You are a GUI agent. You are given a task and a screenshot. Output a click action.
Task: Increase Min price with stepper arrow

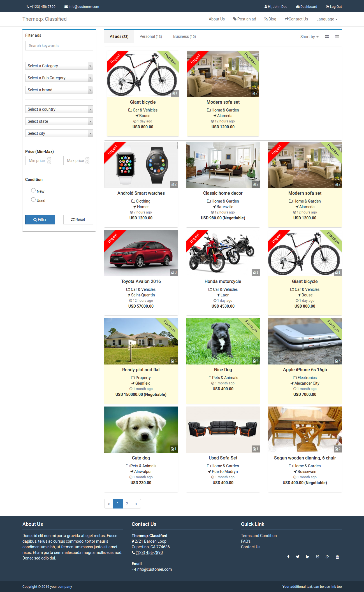49,159
